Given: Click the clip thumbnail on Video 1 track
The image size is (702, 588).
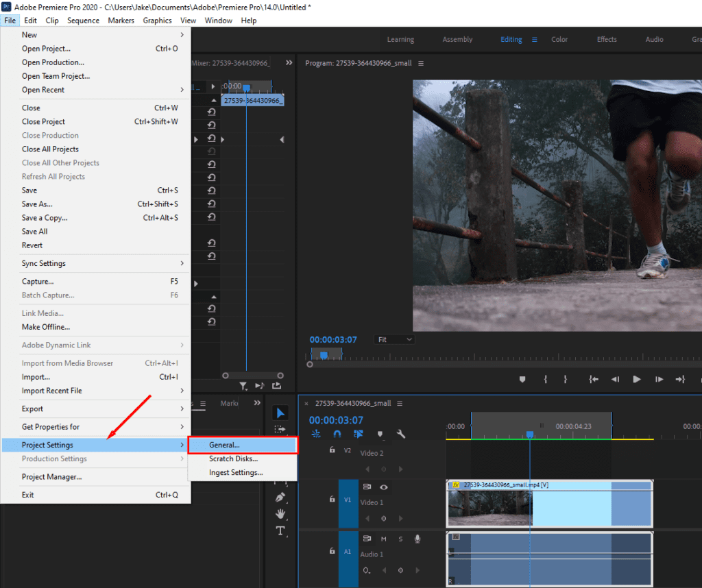Looking at the screenshot, I should pos(489,508).
